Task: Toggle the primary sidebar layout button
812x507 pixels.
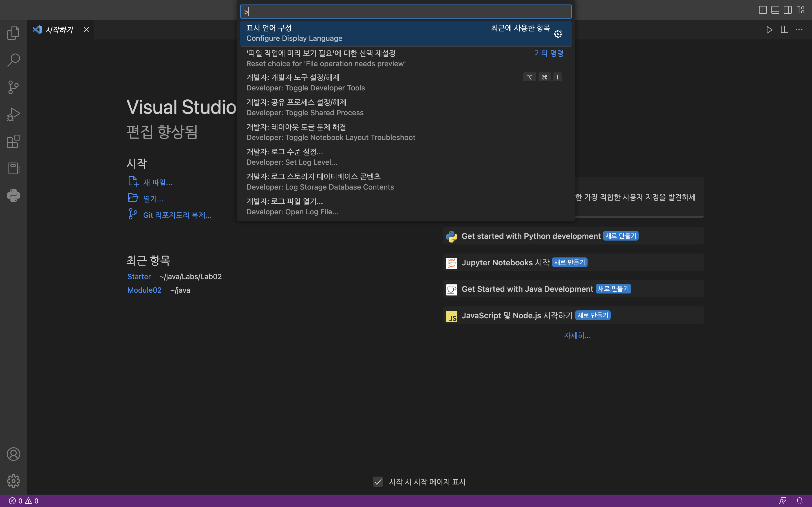Action: 763,10
